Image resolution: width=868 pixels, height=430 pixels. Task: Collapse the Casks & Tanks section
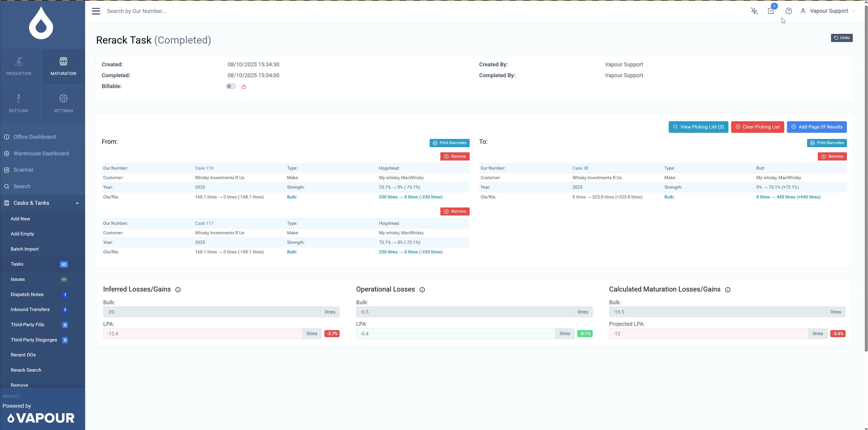coord(77,203)
